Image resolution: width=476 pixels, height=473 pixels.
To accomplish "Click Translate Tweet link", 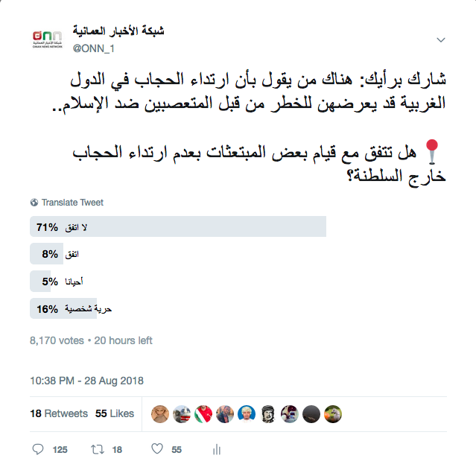I will pos(72,203).
